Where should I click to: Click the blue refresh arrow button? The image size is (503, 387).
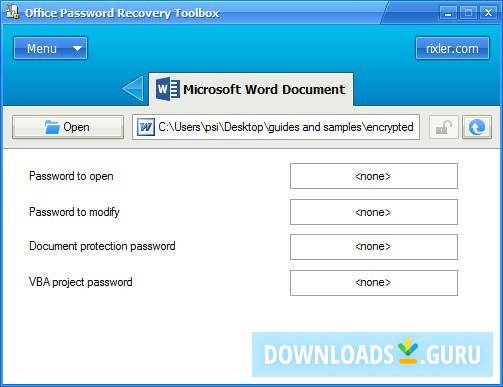tap(477, 127)
